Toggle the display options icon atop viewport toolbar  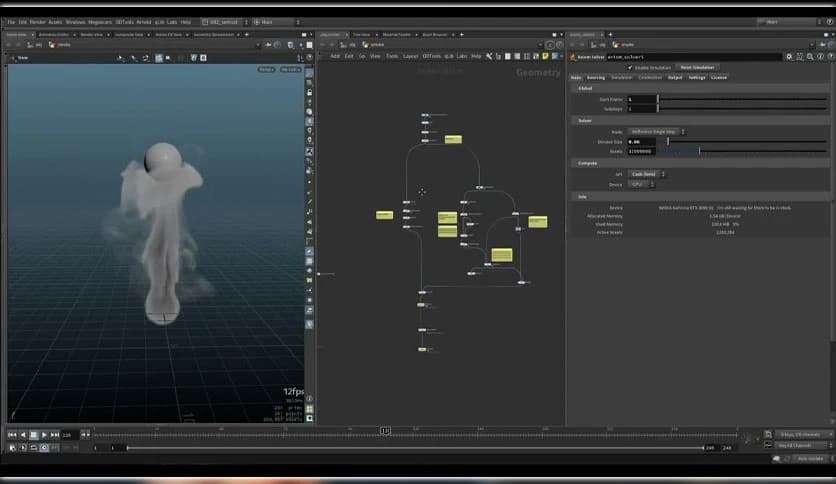(x=310, y=70)
